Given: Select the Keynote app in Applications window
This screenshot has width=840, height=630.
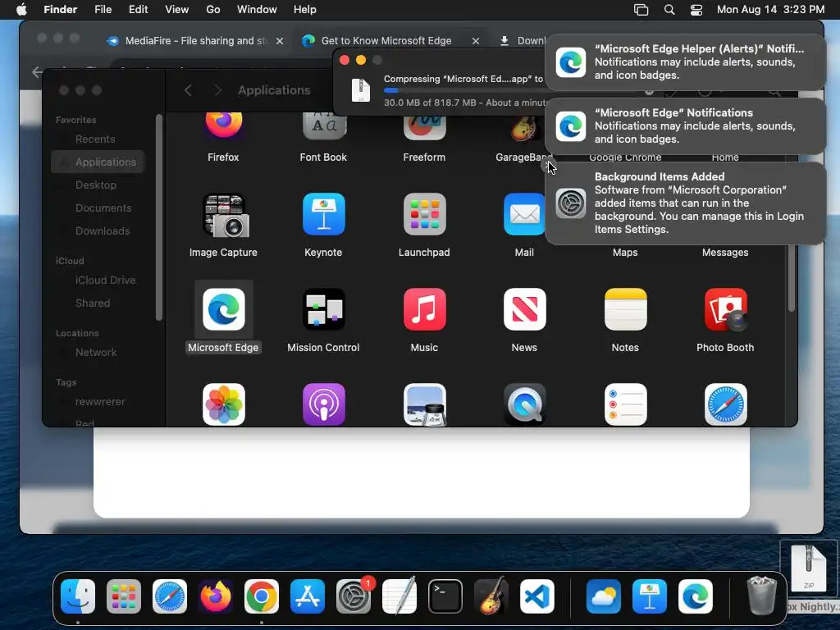Looking at the screenshot, I should (x=323, y=214).
